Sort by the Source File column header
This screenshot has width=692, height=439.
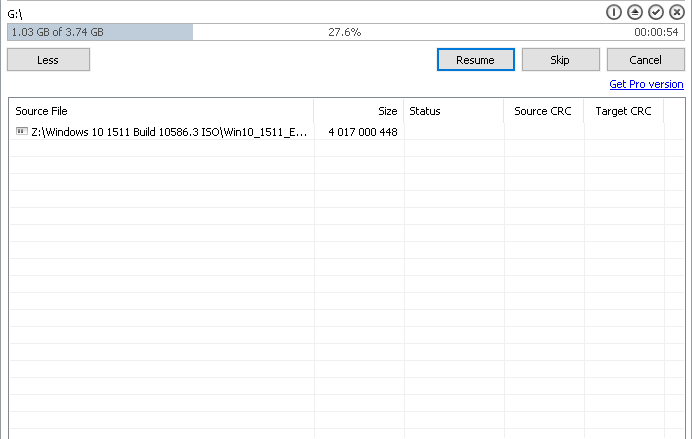[x=162, y=111]
